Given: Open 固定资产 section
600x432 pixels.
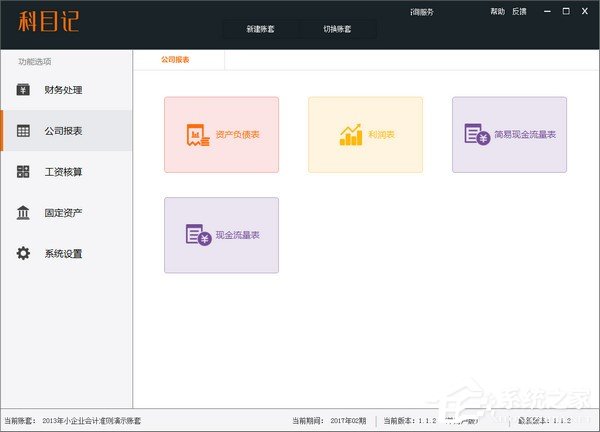Looking at the screenshot, I should 67,213.
